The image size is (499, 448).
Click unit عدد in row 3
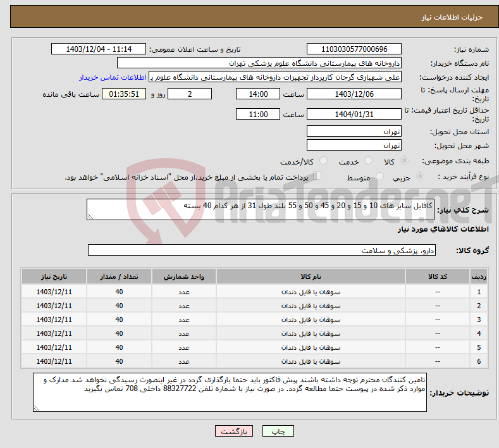184,320
